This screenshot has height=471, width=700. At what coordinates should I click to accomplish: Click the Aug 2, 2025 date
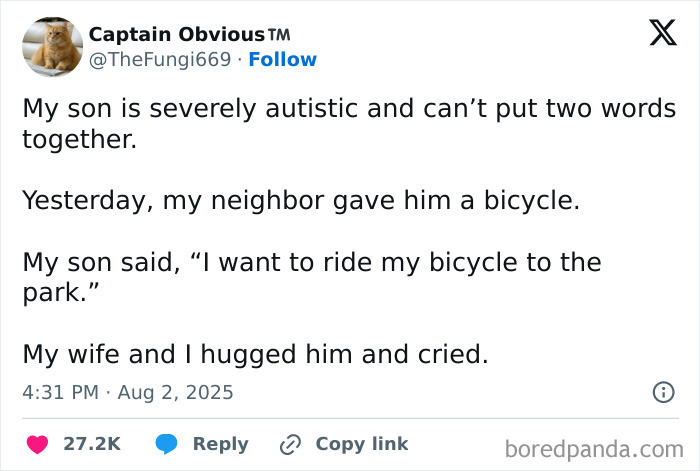click(176, 393)
